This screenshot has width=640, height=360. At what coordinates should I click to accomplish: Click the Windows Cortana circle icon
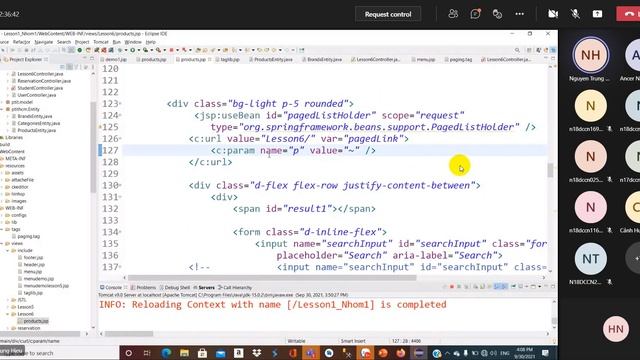(x=129, y=353)
